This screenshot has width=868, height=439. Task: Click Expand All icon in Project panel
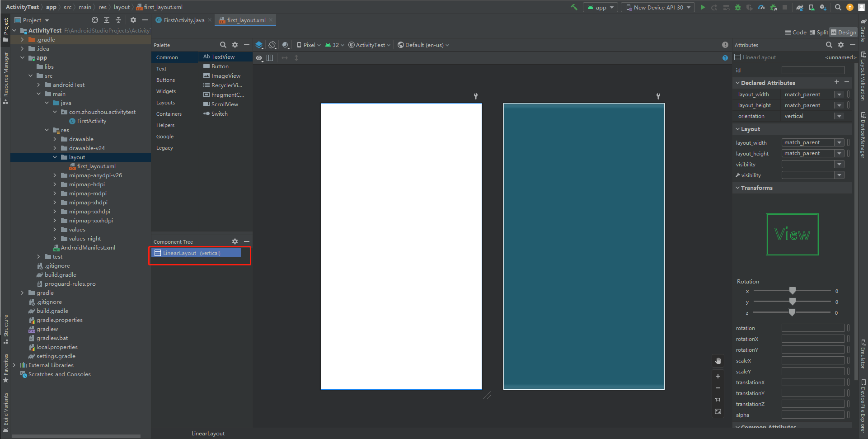[x=107, y=20]
